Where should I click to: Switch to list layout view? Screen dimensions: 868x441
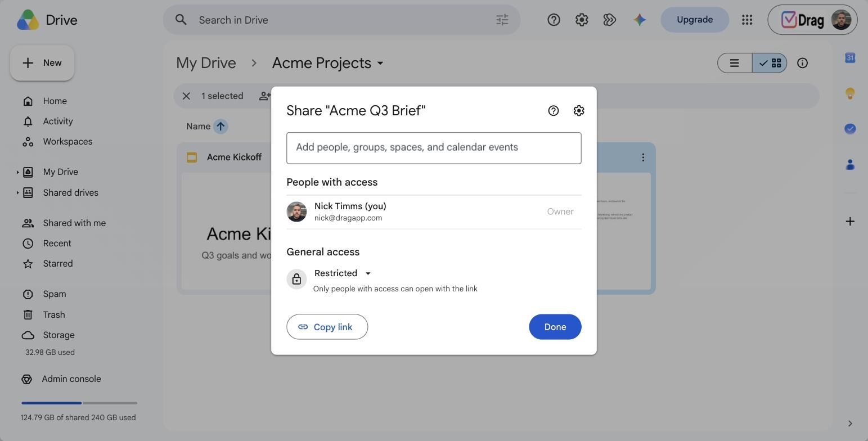(735, 63)
